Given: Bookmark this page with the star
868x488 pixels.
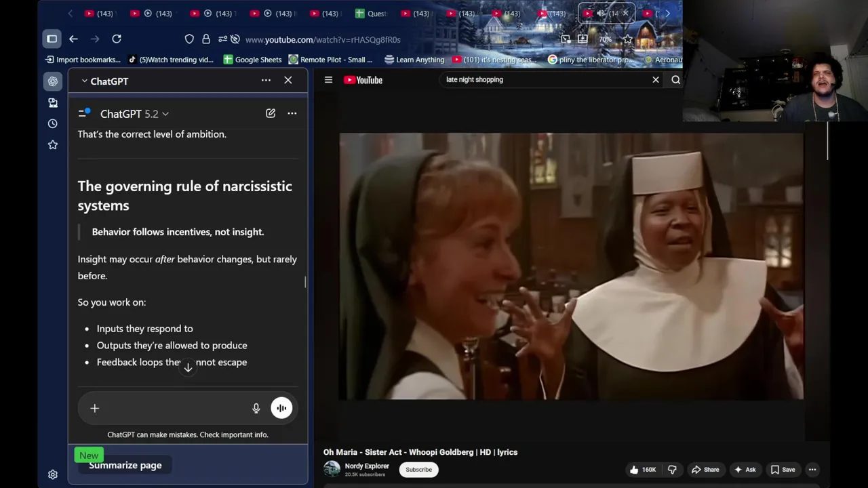Looking at the screenshot, I should coord(628,39).
